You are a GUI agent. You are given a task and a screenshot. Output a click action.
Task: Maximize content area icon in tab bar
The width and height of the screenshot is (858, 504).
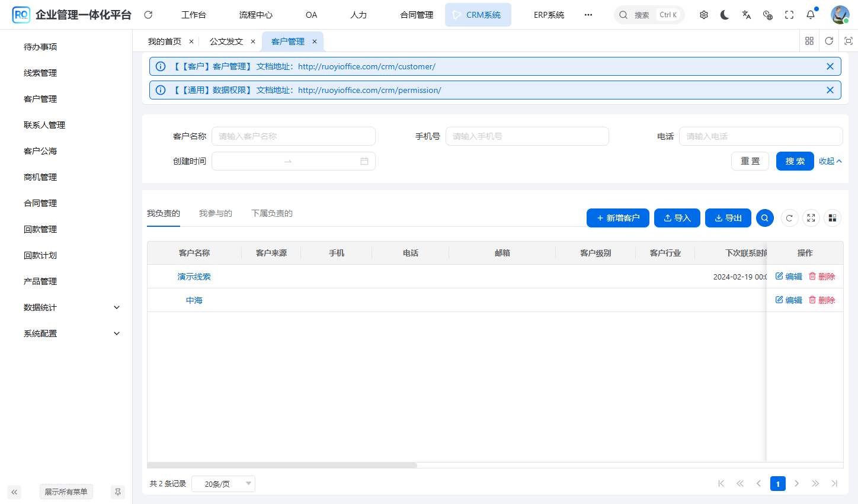coord(849,41)
